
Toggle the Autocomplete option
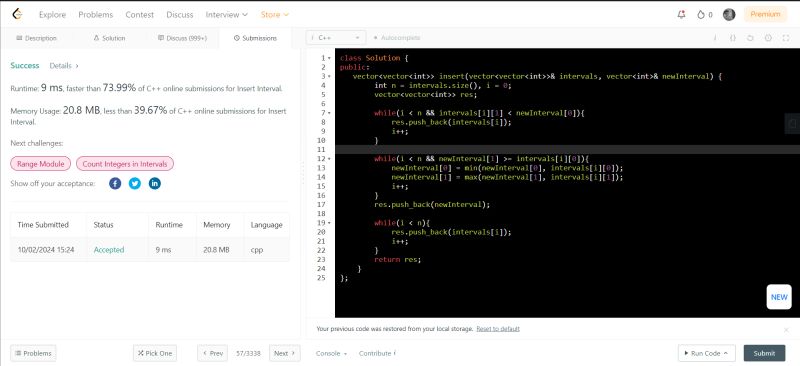pyautogui.click(x=397, y=38)
